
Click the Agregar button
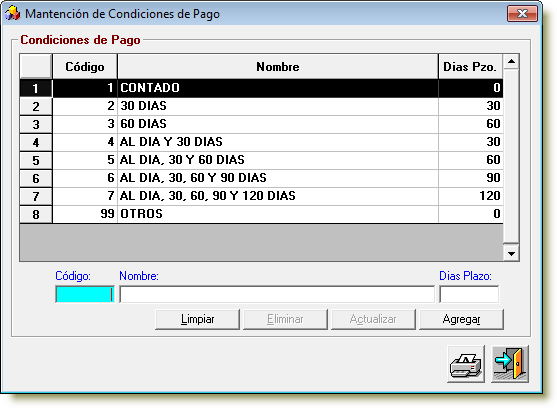click(461, 319)
